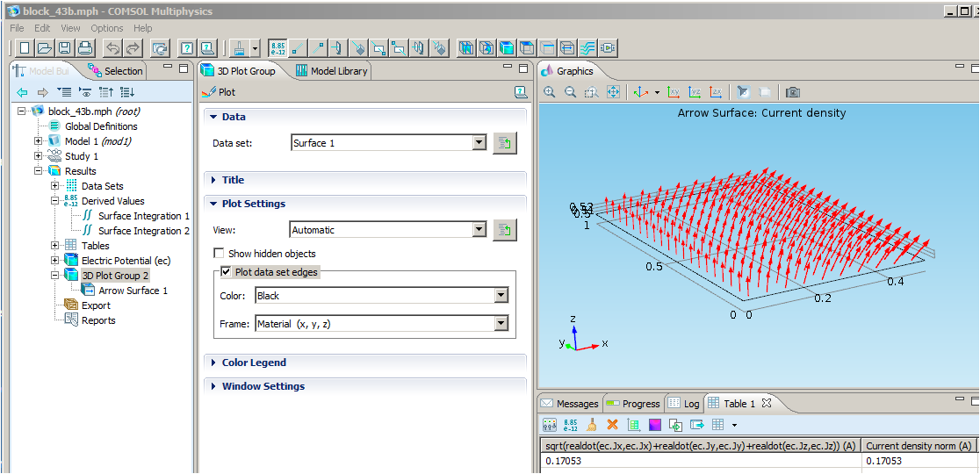The width and height of the screenshot is (980, 474).
Task: Uncheck the Plot data set edges checkbox
Action: pos(227,272)
